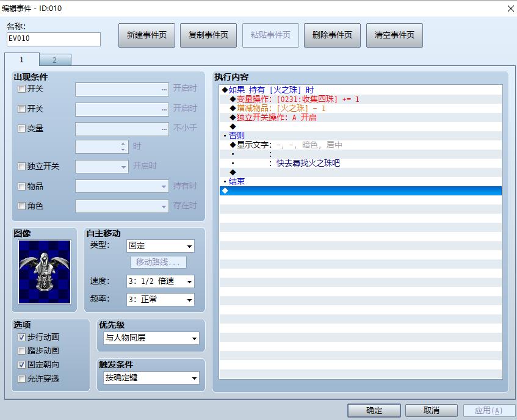Image resolution: width=517 pixels, height=420 pixels.
Task: Uncheck the 步行动画 option
Action: click(x=21, y=337)
